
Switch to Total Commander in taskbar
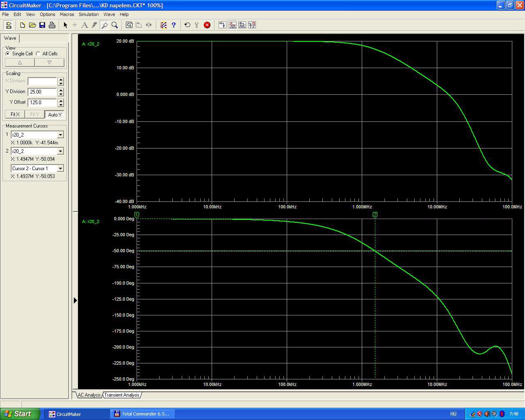142,414
